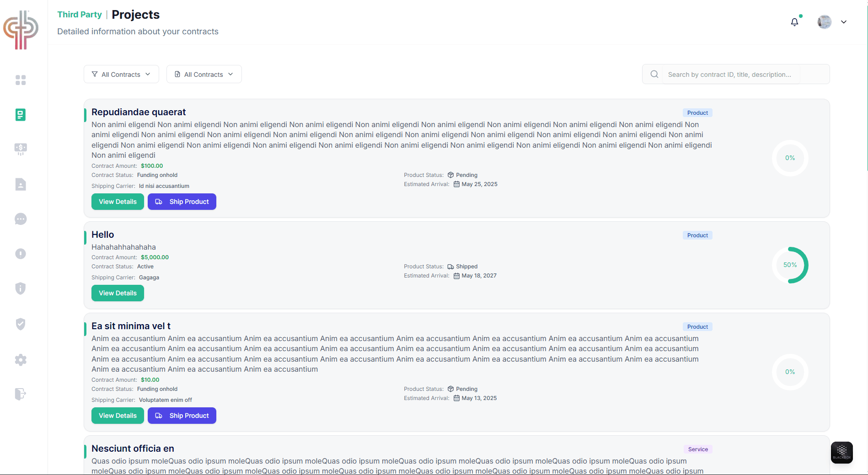Open the second All Contracts dropdown
Viewport: 868px width, 475px height.
click(204, 74)
